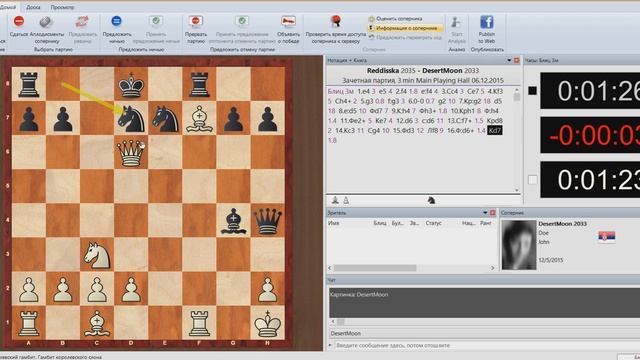Click the chat area scroll-left arrow

coord(333,322)
